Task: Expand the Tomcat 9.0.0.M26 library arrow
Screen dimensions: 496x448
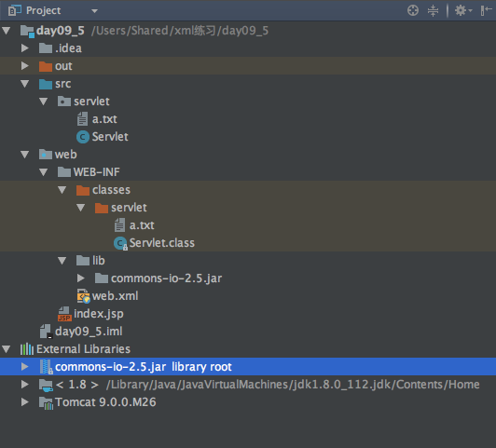Action: [x=24, y=401]
